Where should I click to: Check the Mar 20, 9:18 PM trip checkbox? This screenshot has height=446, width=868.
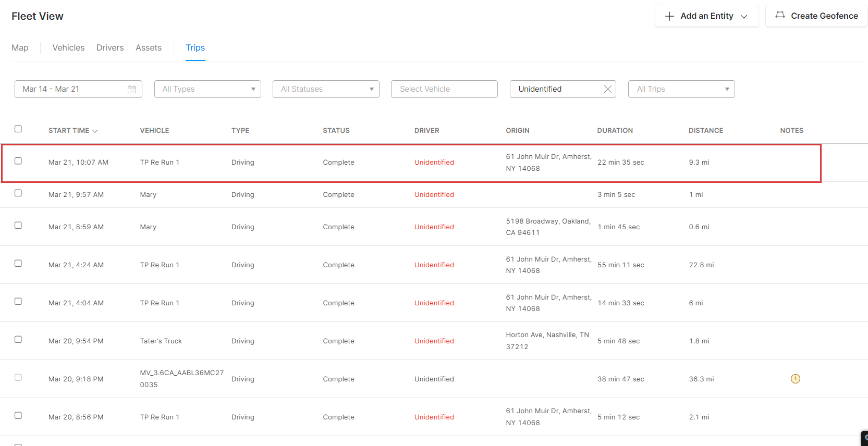point(18,377)
